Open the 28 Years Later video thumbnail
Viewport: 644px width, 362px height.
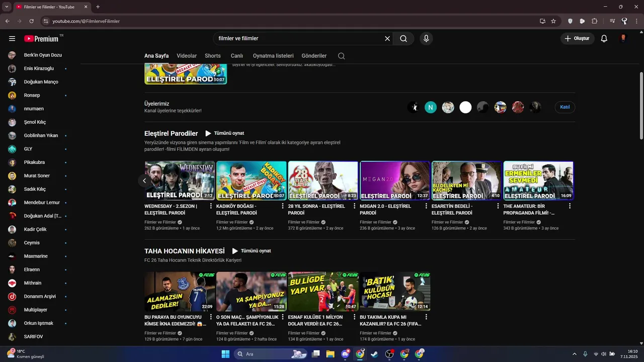(323, 181)
